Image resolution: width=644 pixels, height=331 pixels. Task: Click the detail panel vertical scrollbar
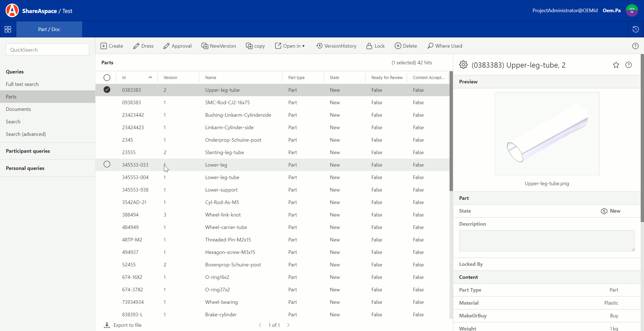coord(642,138)
